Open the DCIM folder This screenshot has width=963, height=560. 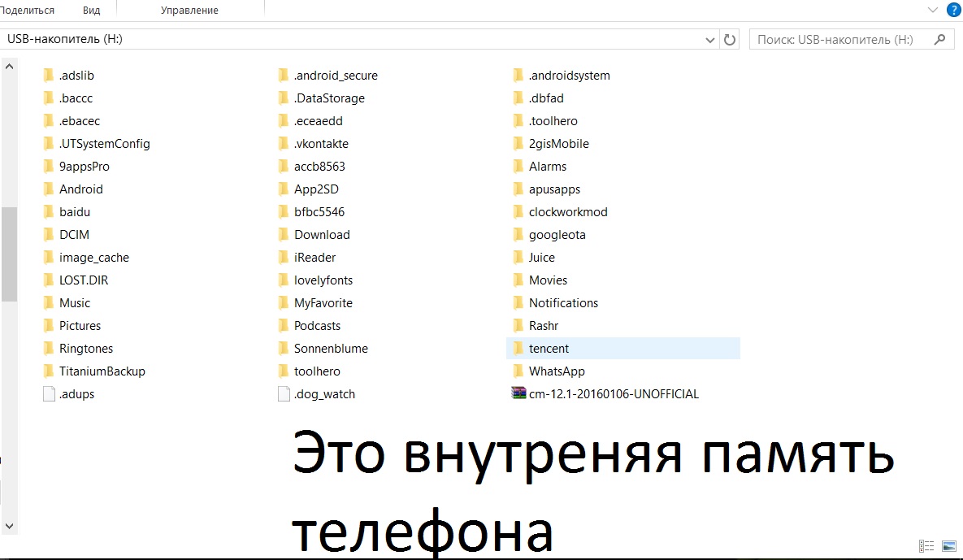74,235
